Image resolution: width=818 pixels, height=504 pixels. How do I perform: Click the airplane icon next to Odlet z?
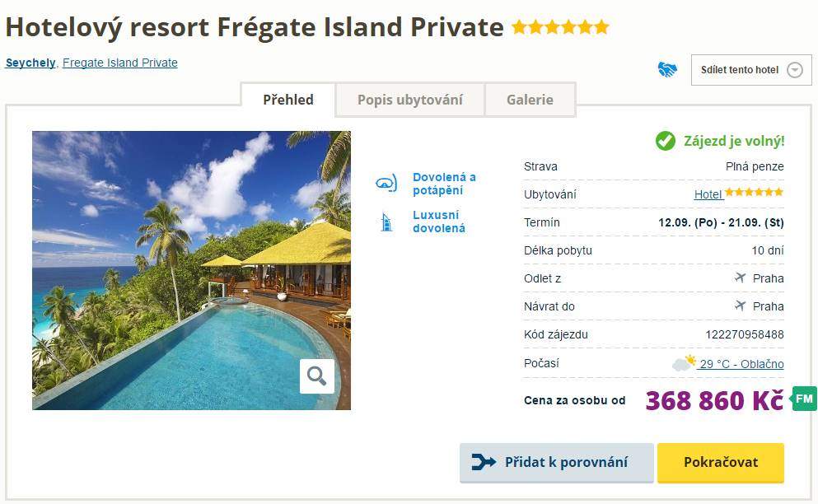(740, 278)
